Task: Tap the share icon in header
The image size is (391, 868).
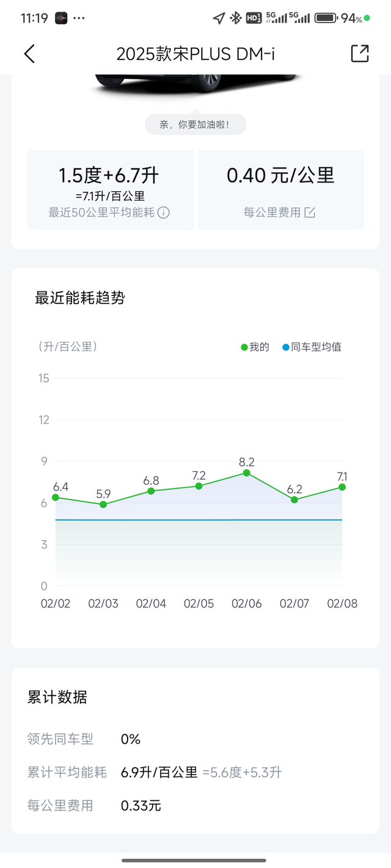Action: 360,54
